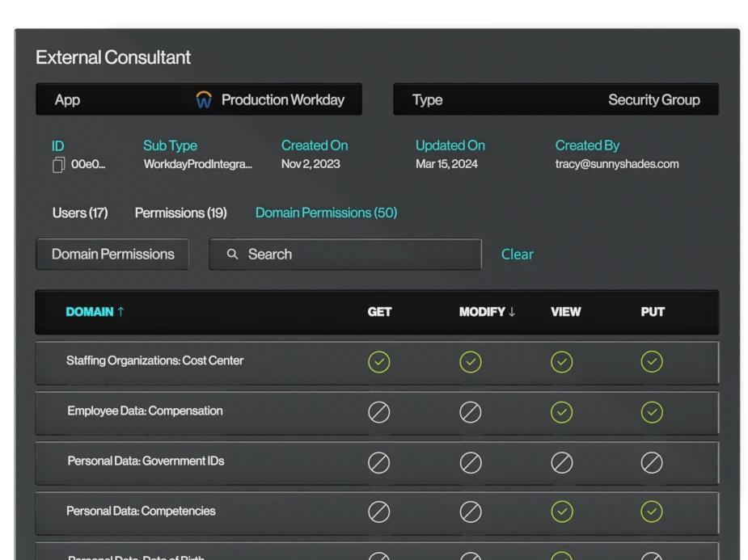Click the PUT checkmark for Staffing Organizations: Cost Center
This screenshot has width=748, height=560.
coord(652,362)
